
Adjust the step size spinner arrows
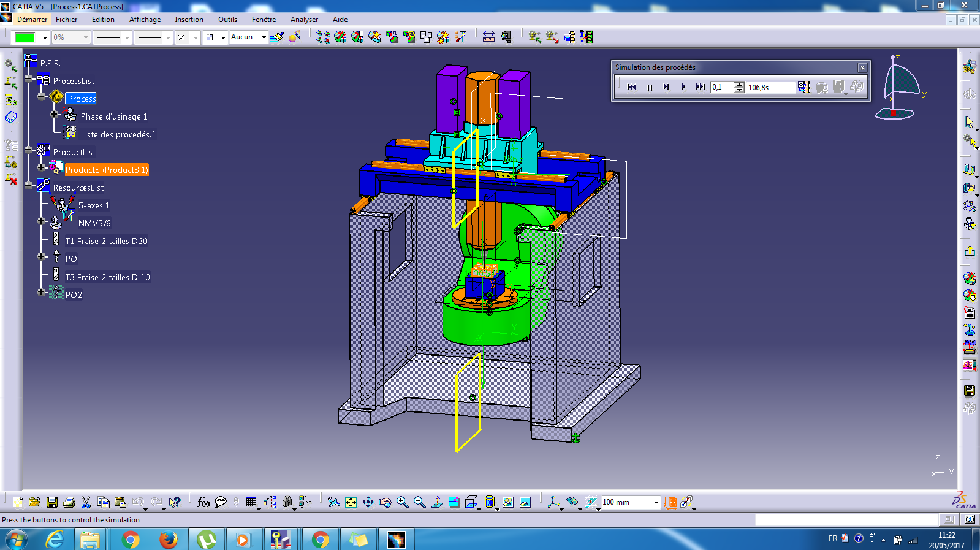tap(739, 88)
